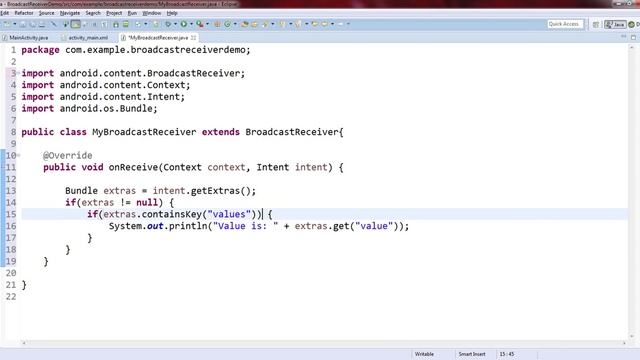Expand the Debug dropdown arrow
The height and width of the screenshot is (360, 640).
[176, 24]
